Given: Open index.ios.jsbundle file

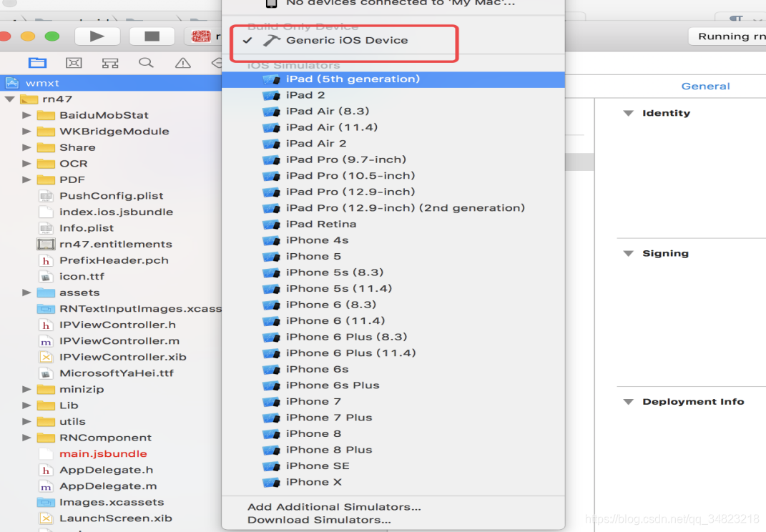Looking at the screenshot, I should tap(116, 212).
